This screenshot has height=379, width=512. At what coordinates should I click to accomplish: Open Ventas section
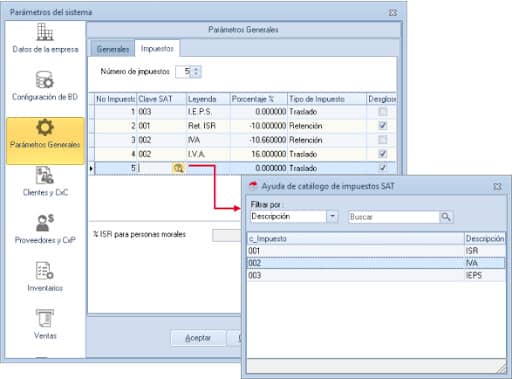45,325
